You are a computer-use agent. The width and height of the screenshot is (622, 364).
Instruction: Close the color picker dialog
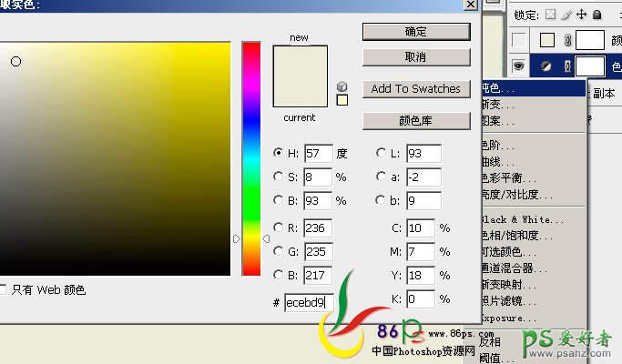(x=471, y=5)
